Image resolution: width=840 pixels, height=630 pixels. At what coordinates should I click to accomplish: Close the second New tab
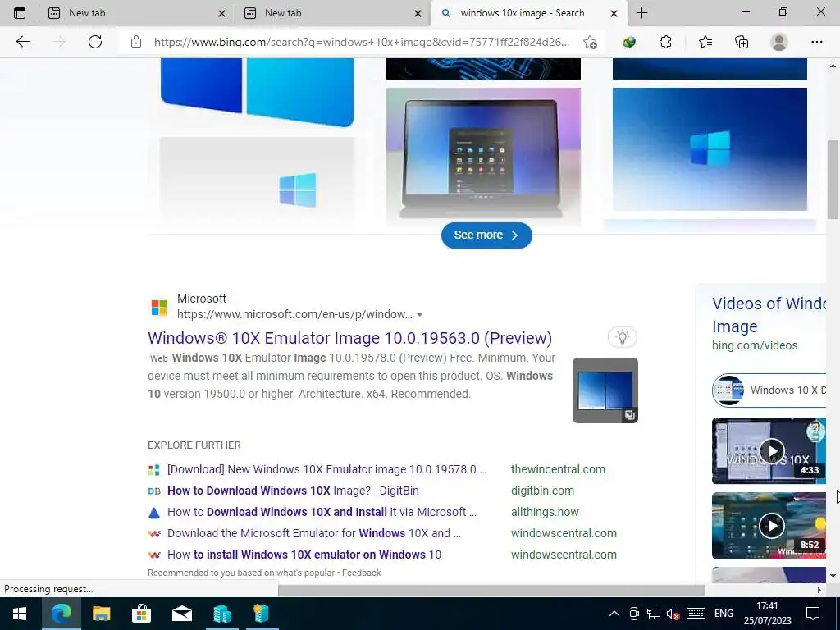[418, 14]
